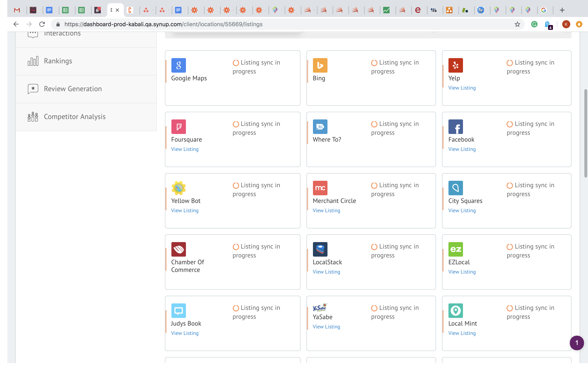The image size is (588, 372).
Task: Open Rankings in the sidebar
Action: [86, 61]
